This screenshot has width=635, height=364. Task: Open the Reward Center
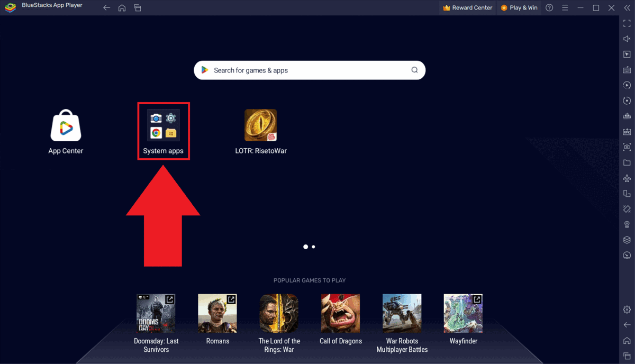pyautogui.click(x=468, y=8)
